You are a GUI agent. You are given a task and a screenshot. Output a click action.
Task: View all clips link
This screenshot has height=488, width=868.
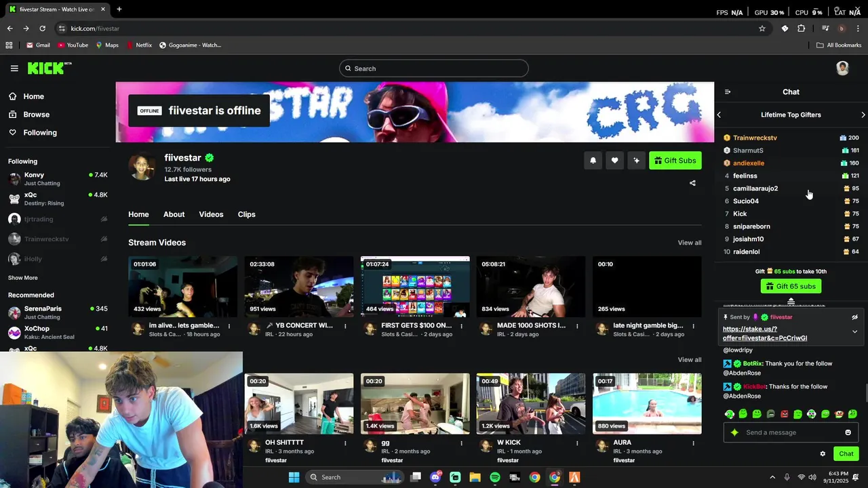click(x=689, y=360)
